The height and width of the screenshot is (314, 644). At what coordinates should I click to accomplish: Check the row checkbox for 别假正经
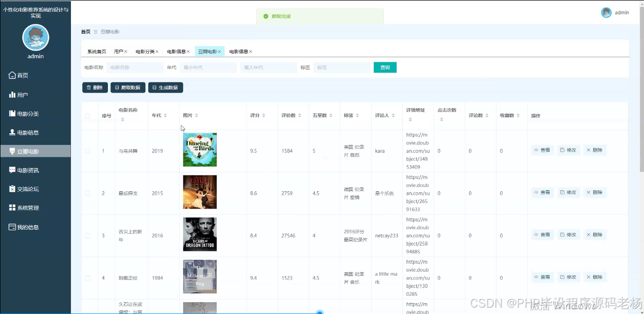pos(87,278)
